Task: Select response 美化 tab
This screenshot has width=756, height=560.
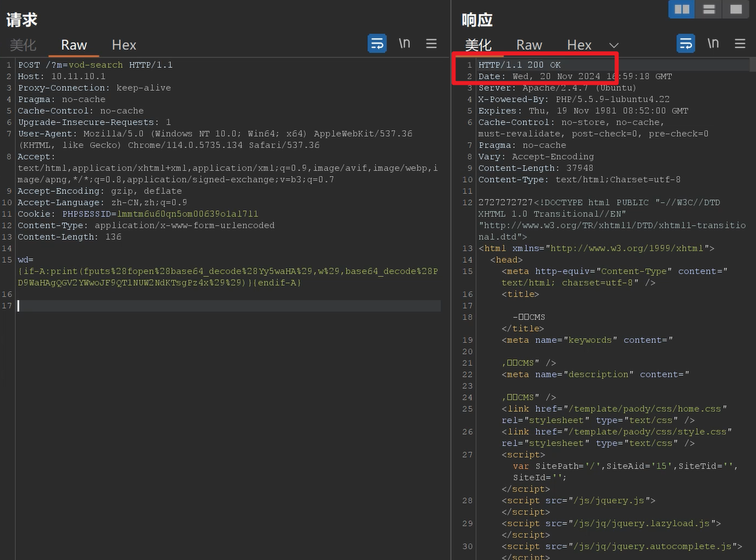Action: coord(478,45)
